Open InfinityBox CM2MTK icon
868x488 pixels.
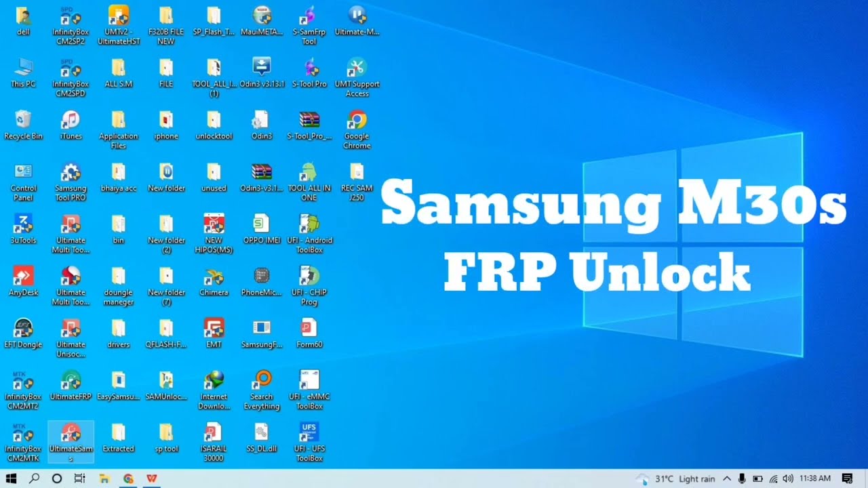click(x=23, y=443)
